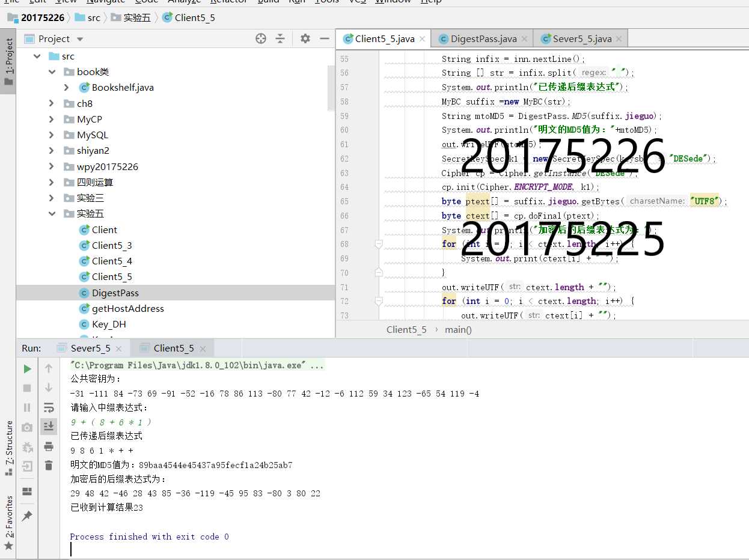The width and height of the screenshot is (749, 560).
Task: Close the DigestPass.java editor tab
Action: (525, 39)
